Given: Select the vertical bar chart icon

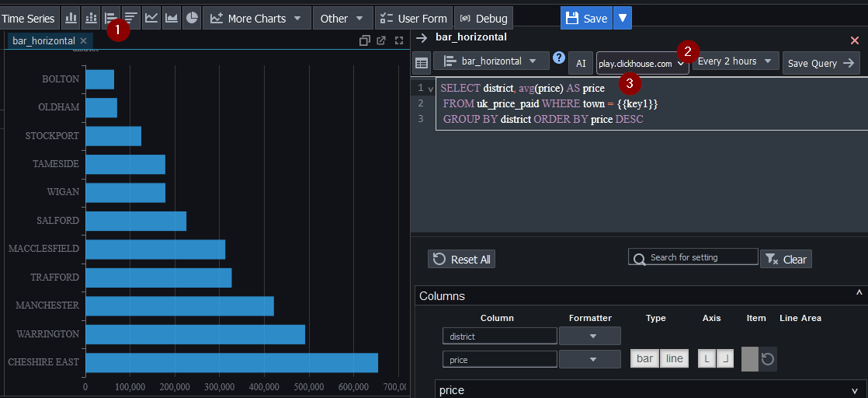Looking at the screenshot, I should coord(71,19).
